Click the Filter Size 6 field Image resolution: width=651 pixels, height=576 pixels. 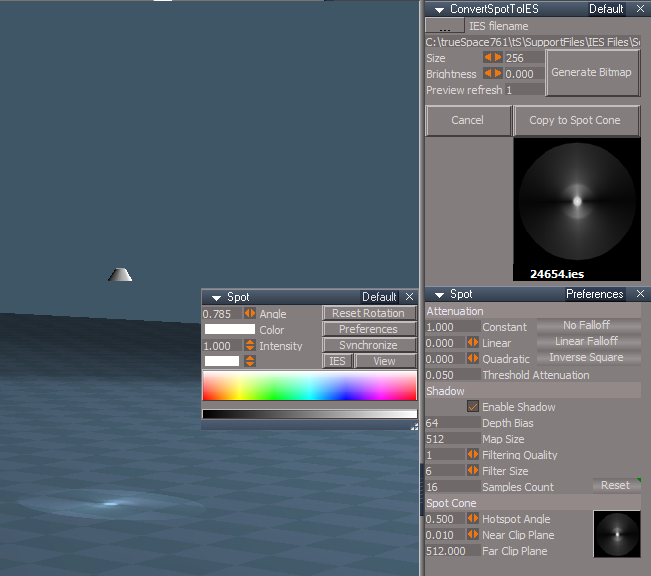pos(445,471)
